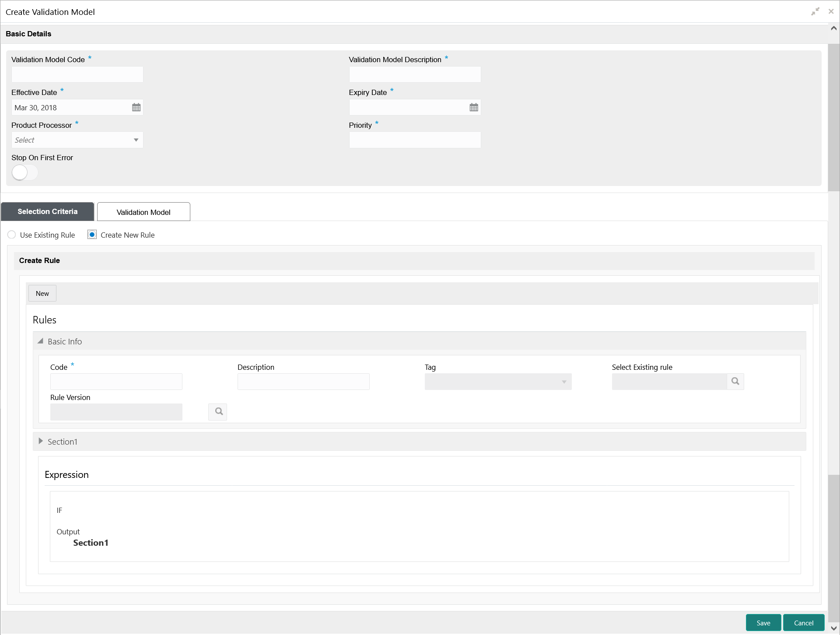Close the Create Validation Model dialog
This screenshot has width=840, height=635.
click(831, 12)
